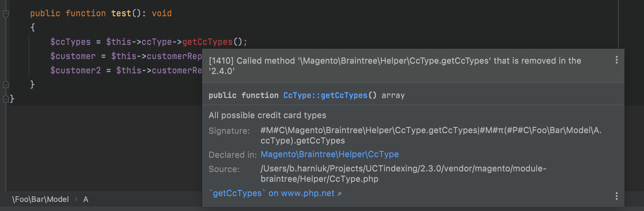Image resolution: width=644 pixels, height=211 pixels.
Task: Click the public keyword before function test
Action: click(x=45, y=13)
